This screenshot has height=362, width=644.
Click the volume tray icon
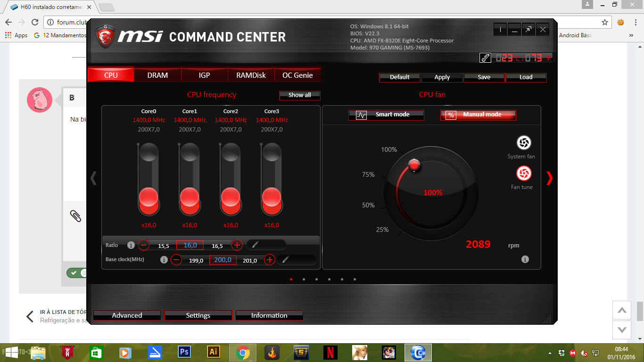click(x=584, y=353)
